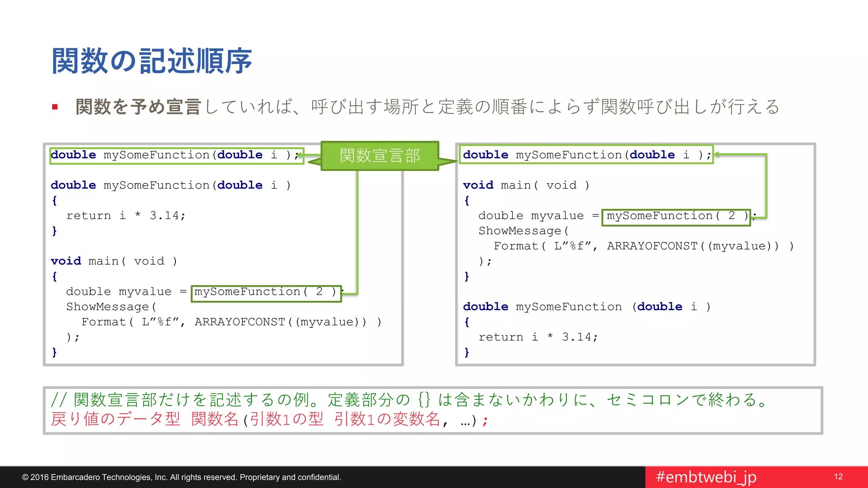Click the copyright notice in the footer

click(x=181, y=477)
